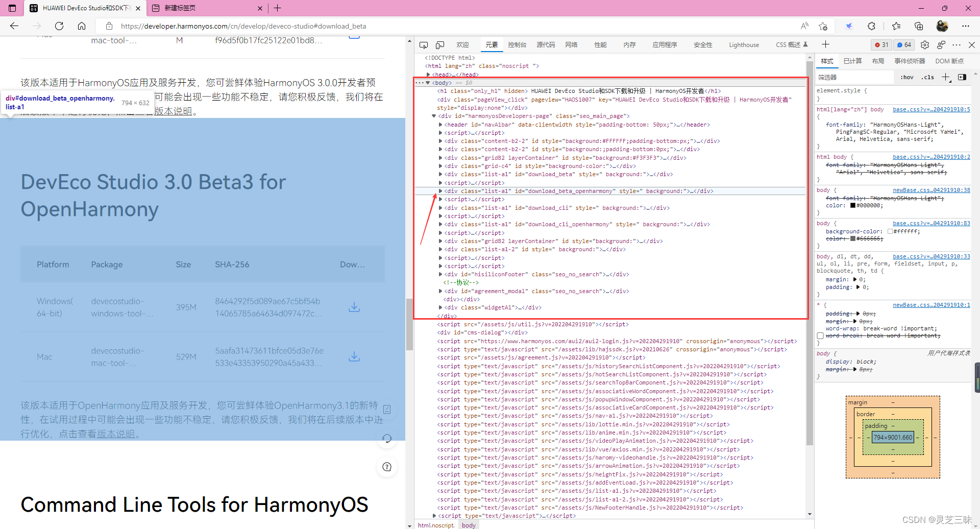
Task: Expand div class widgetA1 node
Action: coord(440,307)
